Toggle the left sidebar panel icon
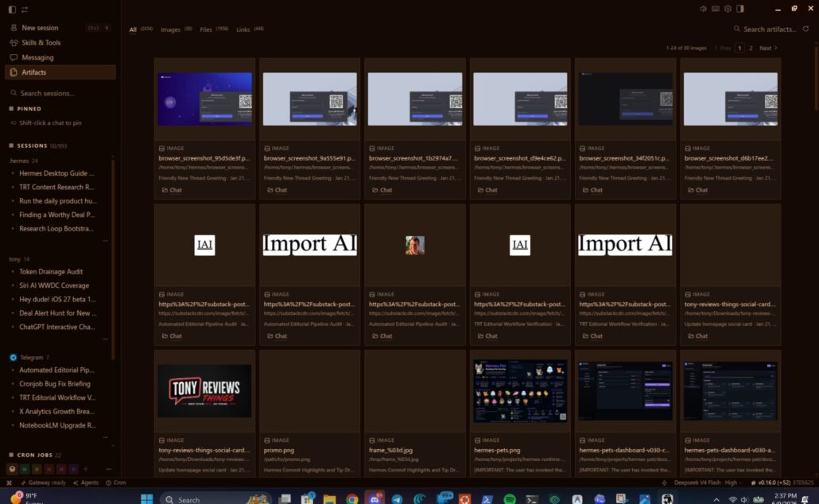The height and width of the screenshot is (504, 819). pyautogui.click(x=12, y=10)
